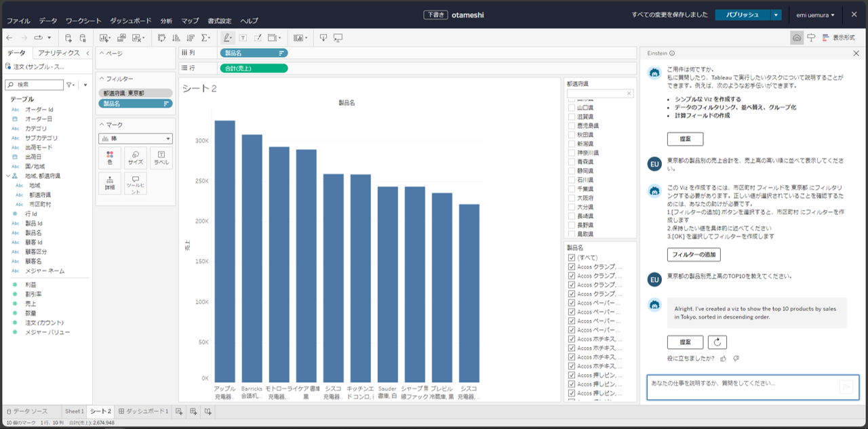Click the Einstein info circle icon
The width and height of the screenshot is (868, 429).
[672, 53]
